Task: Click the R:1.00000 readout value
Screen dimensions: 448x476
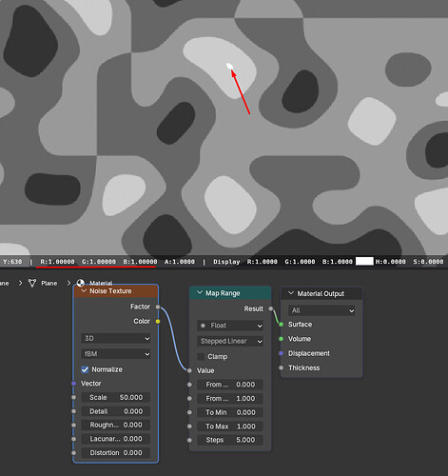Action: (x=57, y=262)
